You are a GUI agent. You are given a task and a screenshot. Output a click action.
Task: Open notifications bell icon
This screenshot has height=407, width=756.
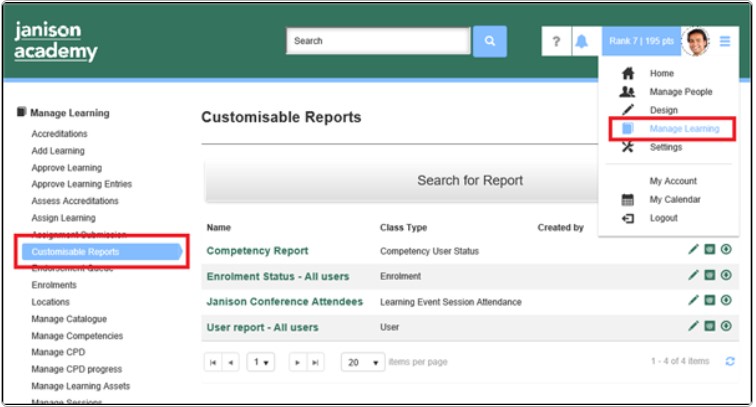coord(582,41)
